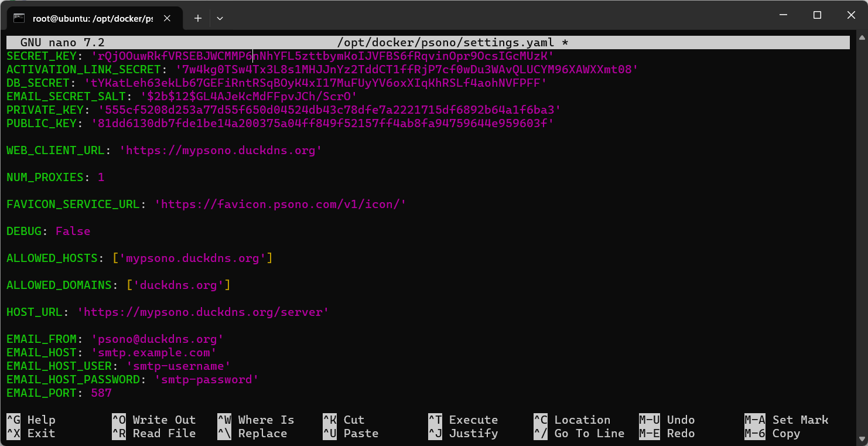Click the Go To Line shortcut
The width and height of the screenshot is (868, 446).
(x=579, y=433)
